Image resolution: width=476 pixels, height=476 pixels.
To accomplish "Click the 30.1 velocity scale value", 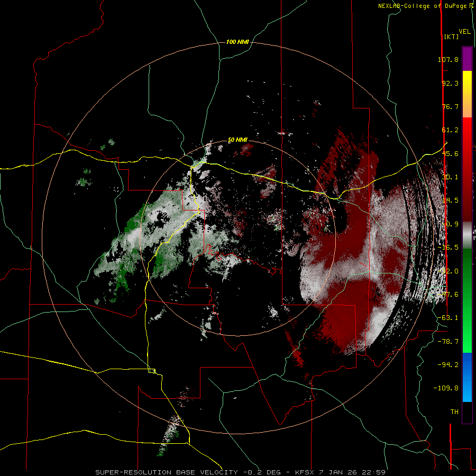I will (450, 177).
